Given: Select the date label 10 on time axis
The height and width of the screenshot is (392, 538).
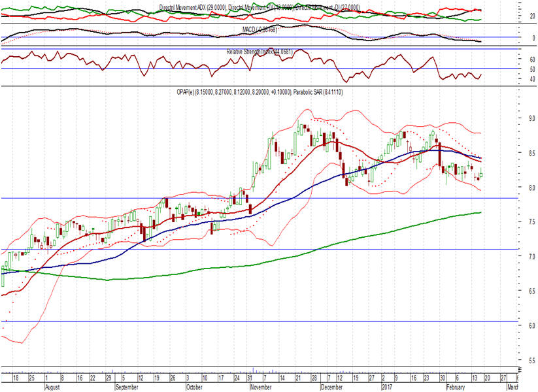Looking at the screenshot, I should coord(205,378).
